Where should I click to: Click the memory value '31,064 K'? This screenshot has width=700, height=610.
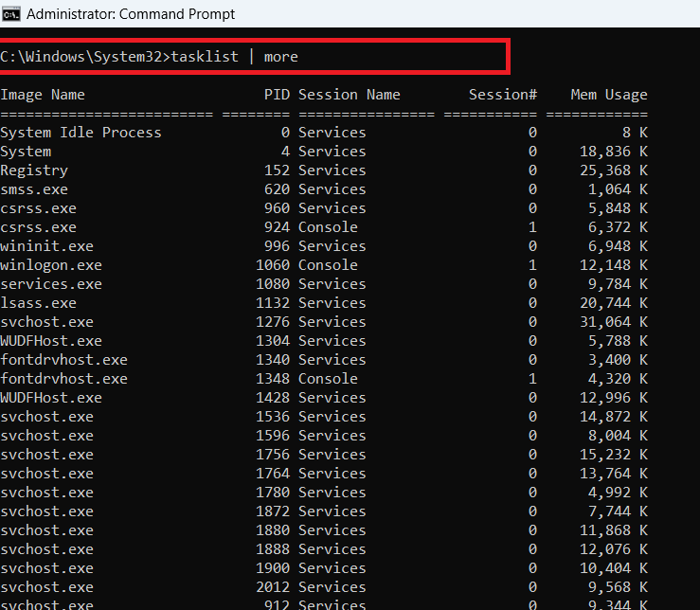click(614, 322)
